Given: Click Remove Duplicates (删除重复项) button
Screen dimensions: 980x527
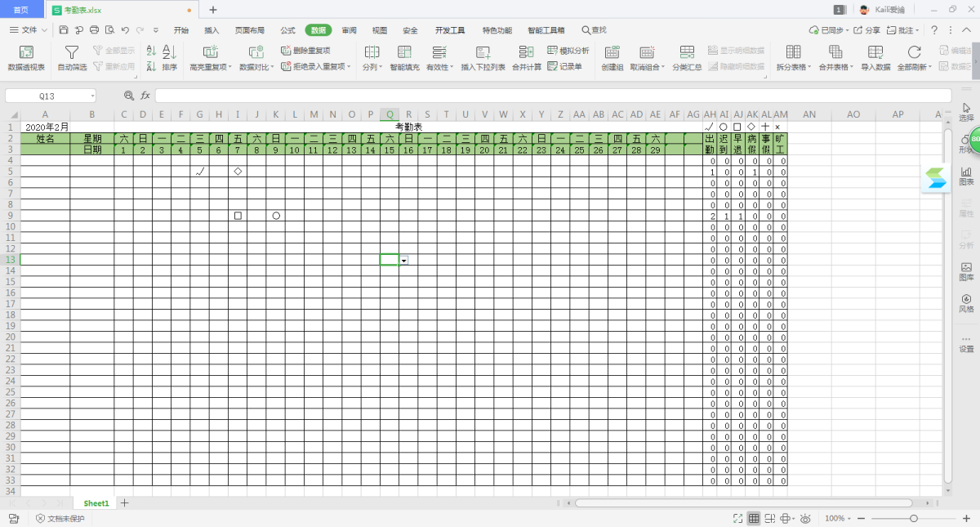Looking at the screenshot, I should coord(305,51).
